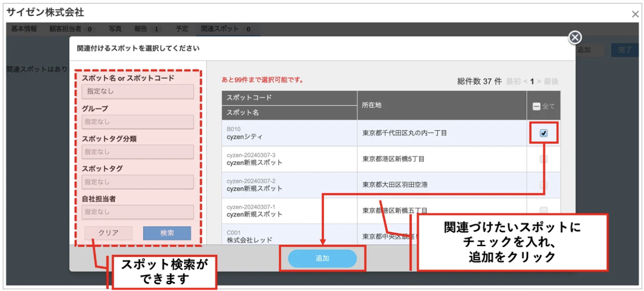644x291 pixels.
Task: Select the cyzenシティ spot name
Action: point(244,137)
